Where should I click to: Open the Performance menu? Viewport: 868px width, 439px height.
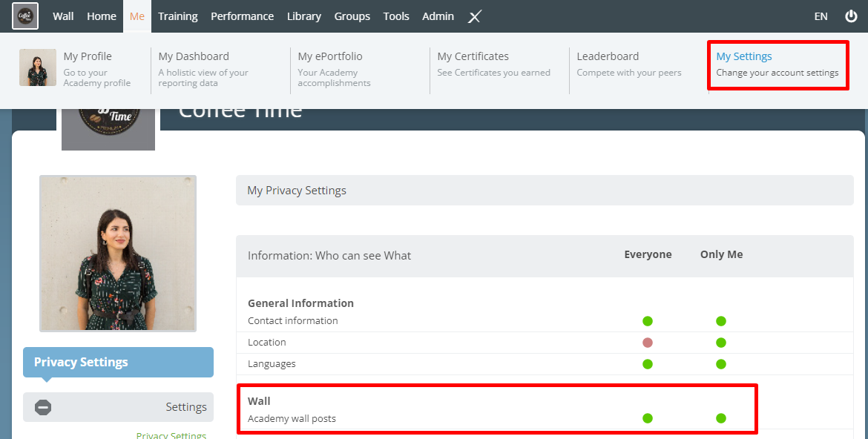(242, 16)
